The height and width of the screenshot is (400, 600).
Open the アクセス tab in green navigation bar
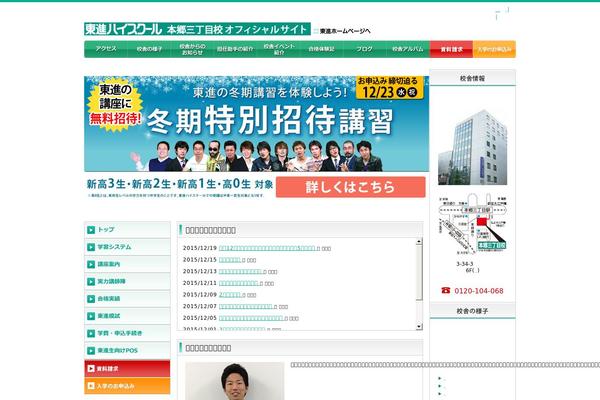click(x=106, y=49)
